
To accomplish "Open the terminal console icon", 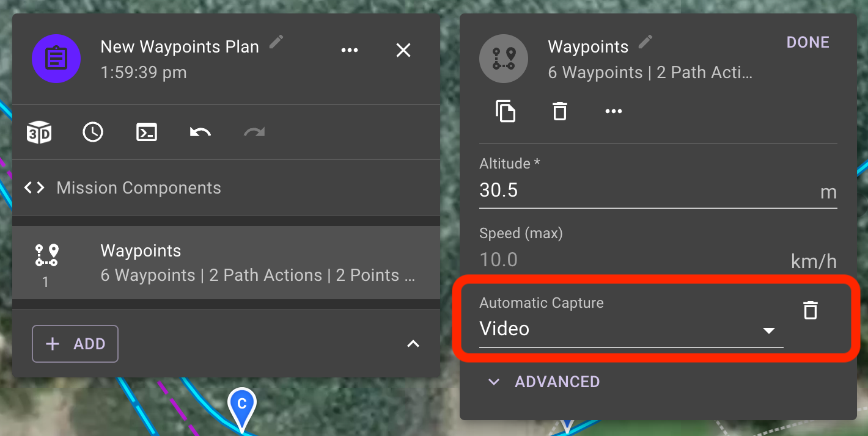I will [x=147, y=132].
